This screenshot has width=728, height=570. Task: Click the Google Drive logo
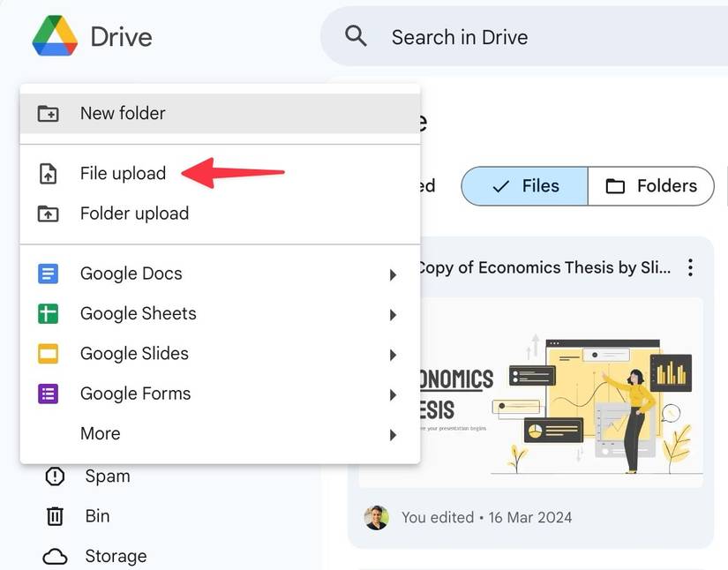point(55,36)
